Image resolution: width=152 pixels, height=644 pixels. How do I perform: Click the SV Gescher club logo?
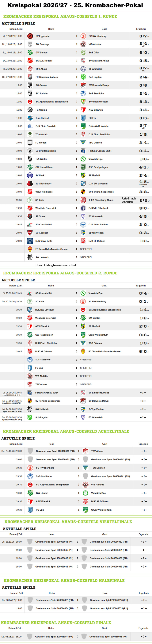pyautogui.click(x=30, y=233)
